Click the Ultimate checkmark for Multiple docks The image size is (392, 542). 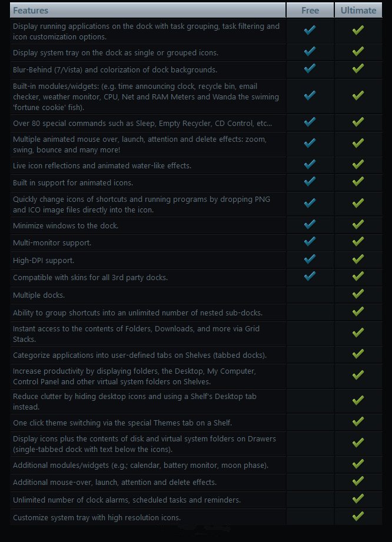pos(358,294)
